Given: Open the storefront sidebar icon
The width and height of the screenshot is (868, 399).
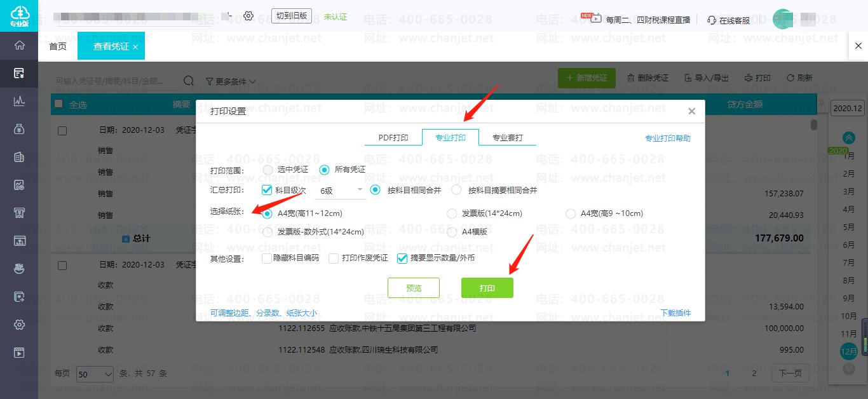Looking at the screenshot, I should (19, 213).
